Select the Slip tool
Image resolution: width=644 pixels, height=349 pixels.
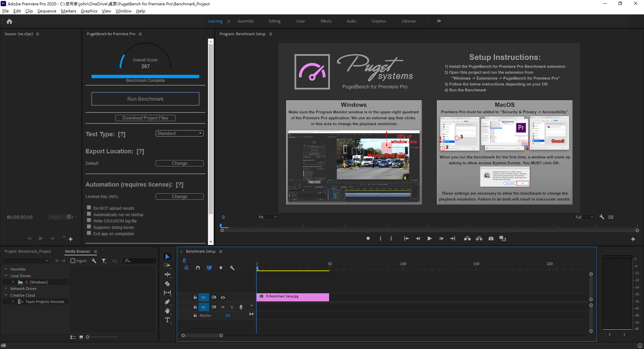(x=167, y=293)
